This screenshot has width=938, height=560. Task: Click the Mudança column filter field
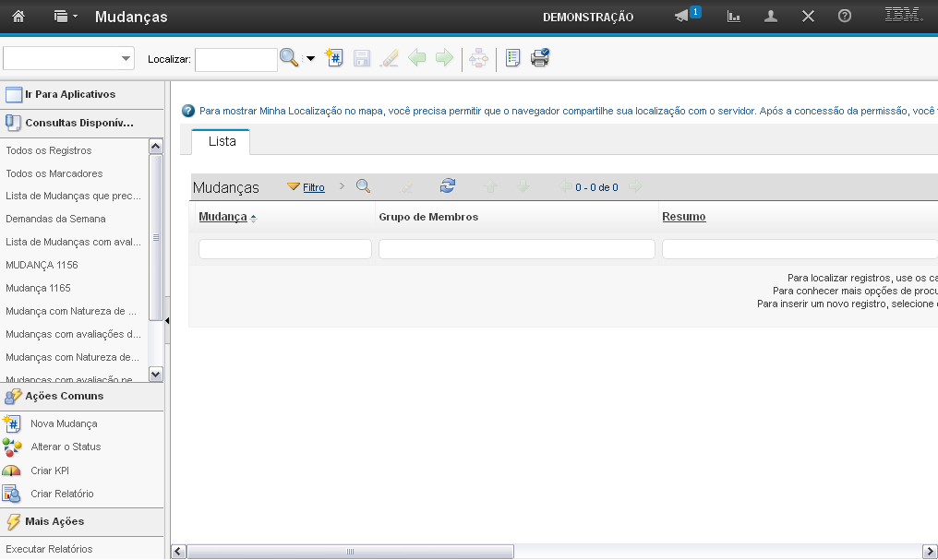click(x=284, y=249)
